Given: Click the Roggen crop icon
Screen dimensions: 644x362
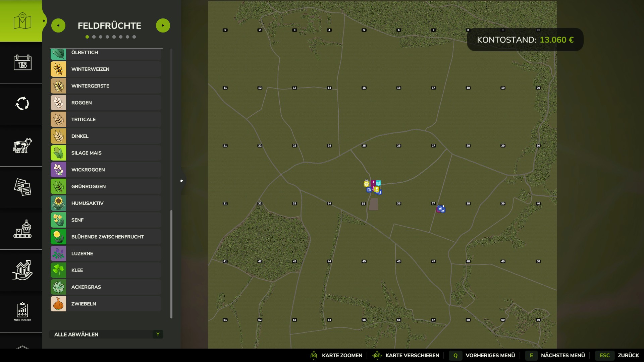Looking at the screenshot, I should coord(58,103).
